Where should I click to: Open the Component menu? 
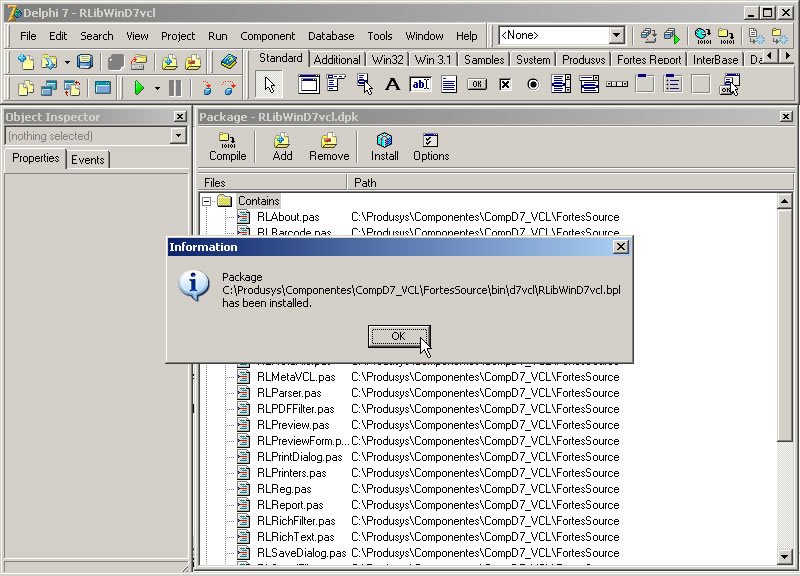click(268, 36)
